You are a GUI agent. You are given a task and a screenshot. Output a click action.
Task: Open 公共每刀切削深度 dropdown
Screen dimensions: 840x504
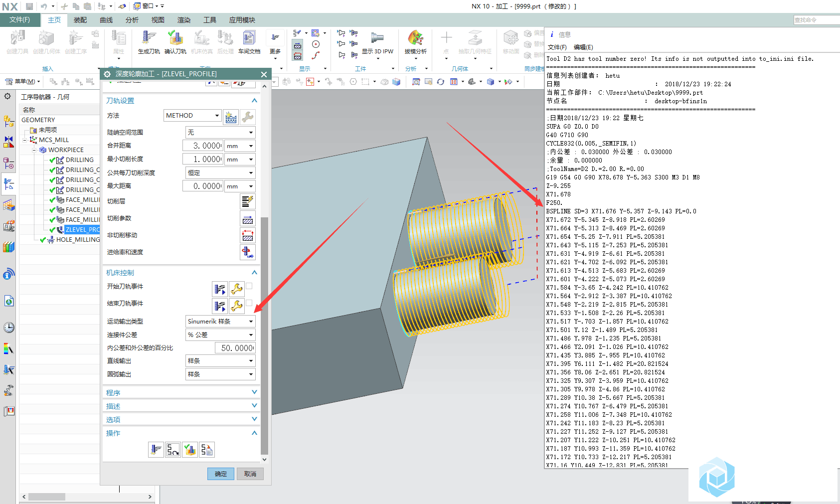[220, 173]
